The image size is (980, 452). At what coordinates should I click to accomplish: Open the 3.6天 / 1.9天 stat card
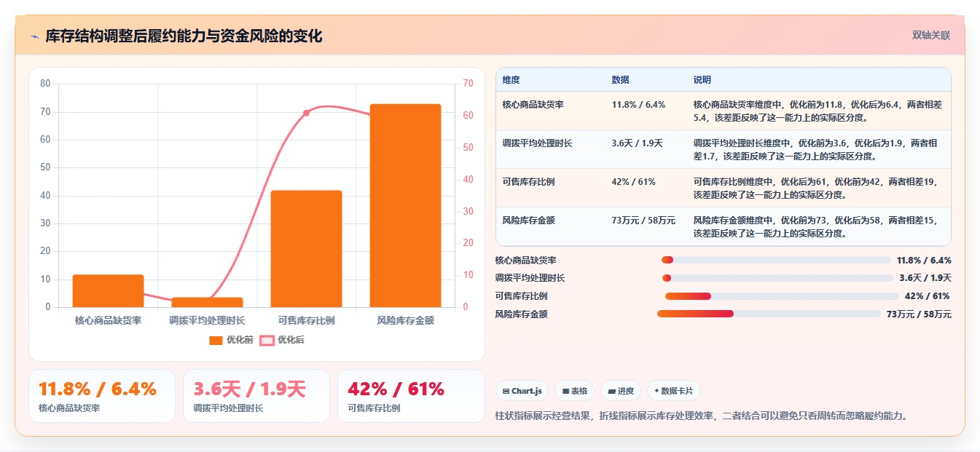coord(256,396)
